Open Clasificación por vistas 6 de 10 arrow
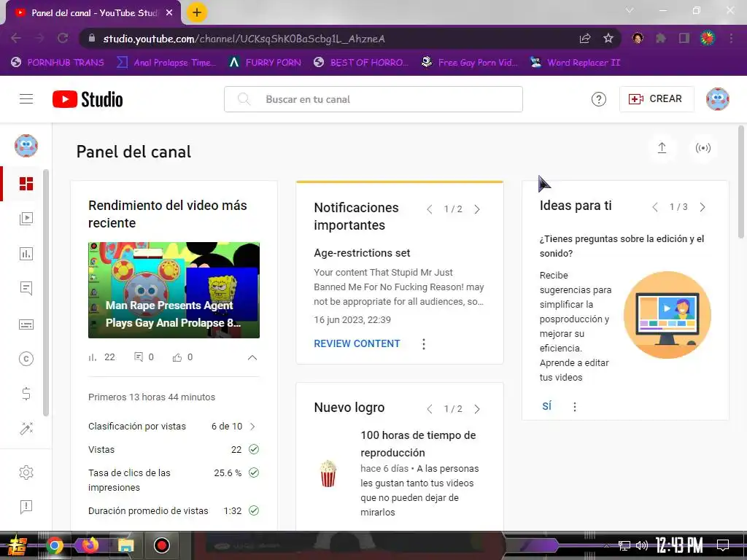Screen dimensions: 747x560 tap(252, 426)
